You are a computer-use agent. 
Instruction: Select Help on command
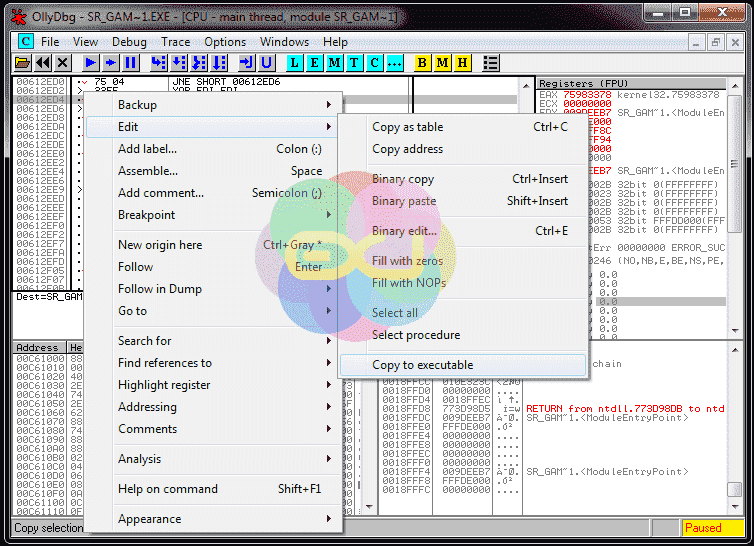click(214, 489)
